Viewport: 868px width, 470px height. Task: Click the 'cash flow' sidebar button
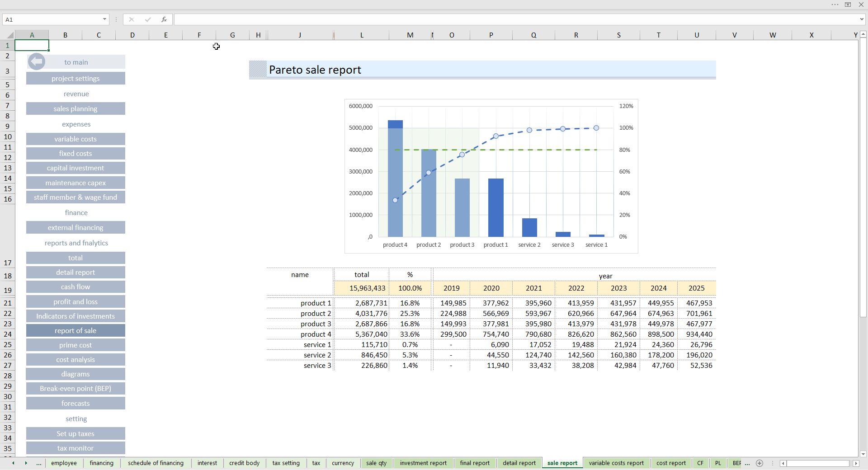(x=75, y=287)
